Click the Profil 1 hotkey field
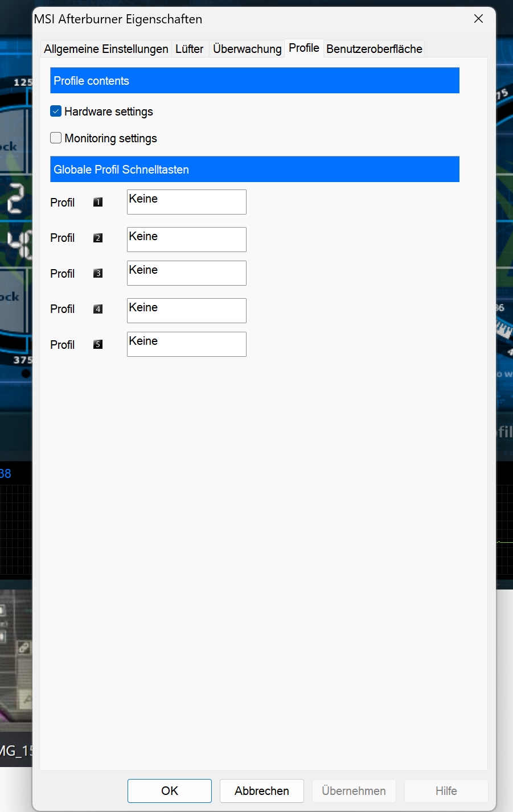Viewport: 513px width, 812px height. coord(187,202)
